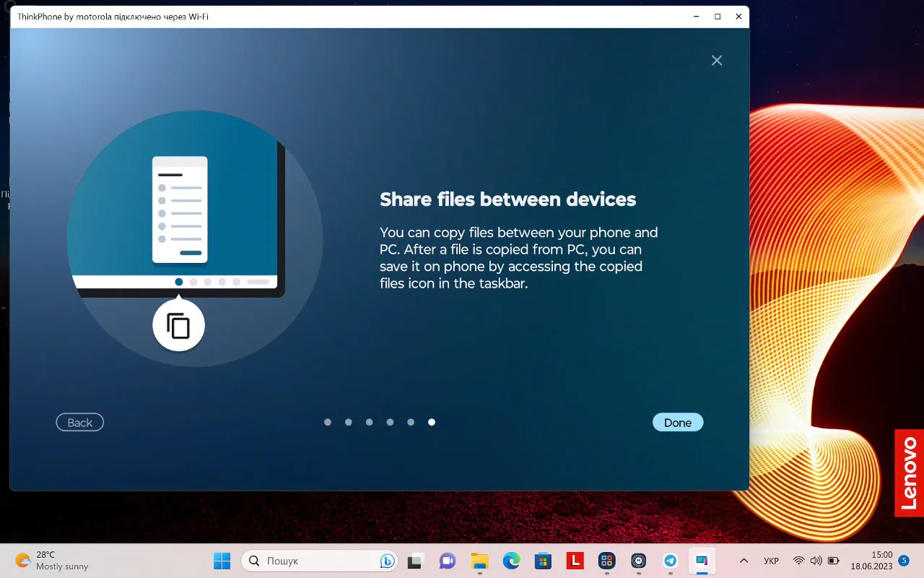Dismiss the tutorial with the X icon

click(717, 61)
